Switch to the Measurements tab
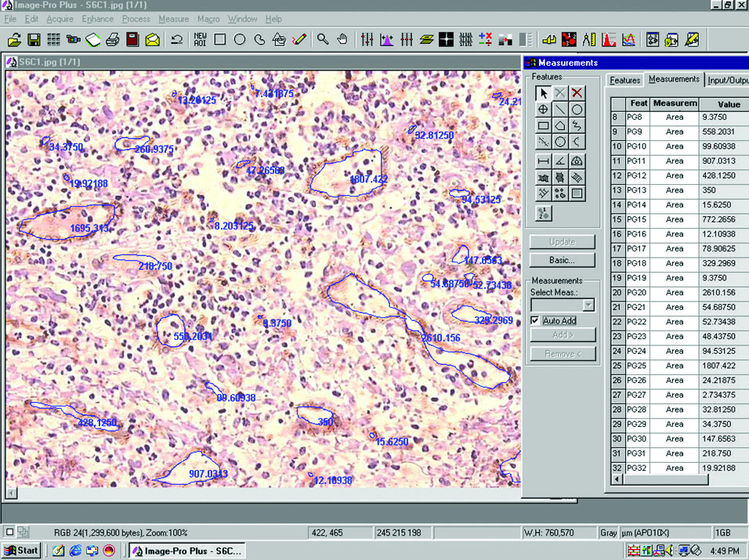This screenshot has height=560, width=749. pos(674,79)
